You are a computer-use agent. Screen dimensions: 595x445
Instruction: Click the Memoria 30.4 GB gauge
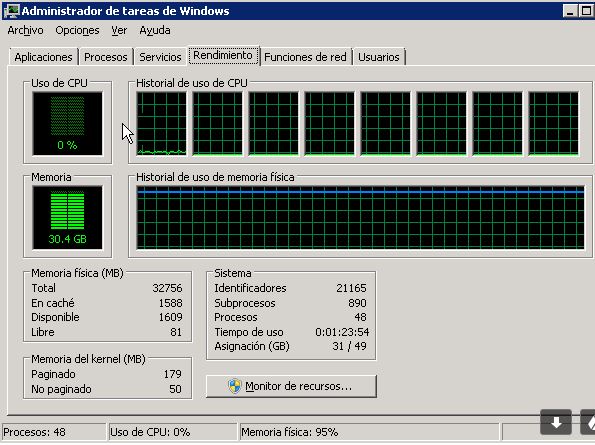tap(68, 217)
